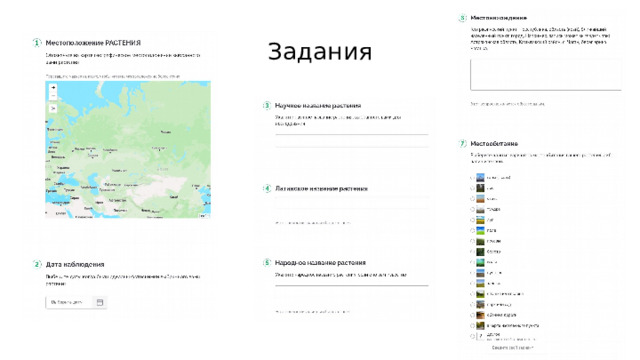Click the question mark icon of the last habitat option
The height and width of the screenshot is (360, 640).
481,336
